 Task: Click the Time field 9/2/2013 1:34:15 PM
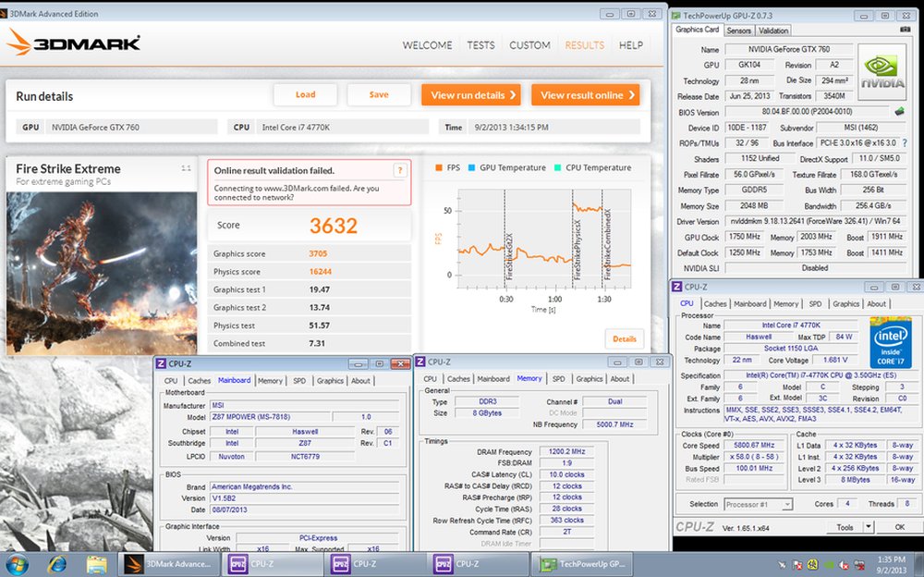[553, 127]
